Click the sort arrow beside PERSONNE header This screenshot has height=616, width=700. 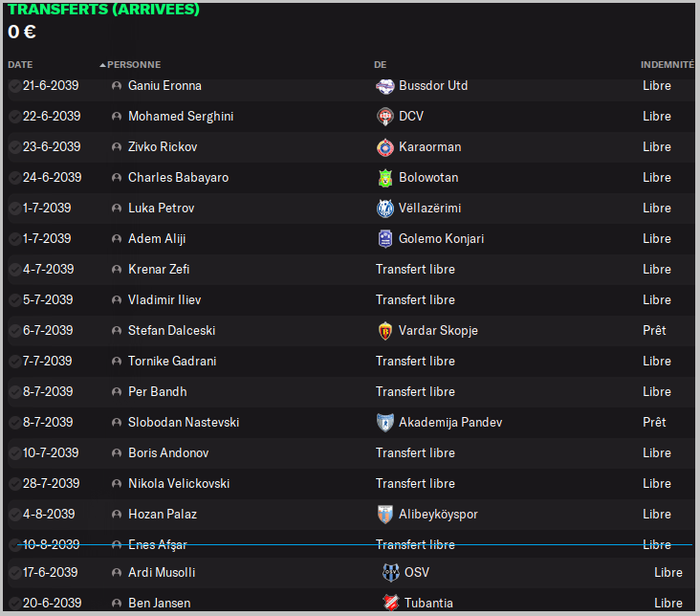tap(102, 65)
